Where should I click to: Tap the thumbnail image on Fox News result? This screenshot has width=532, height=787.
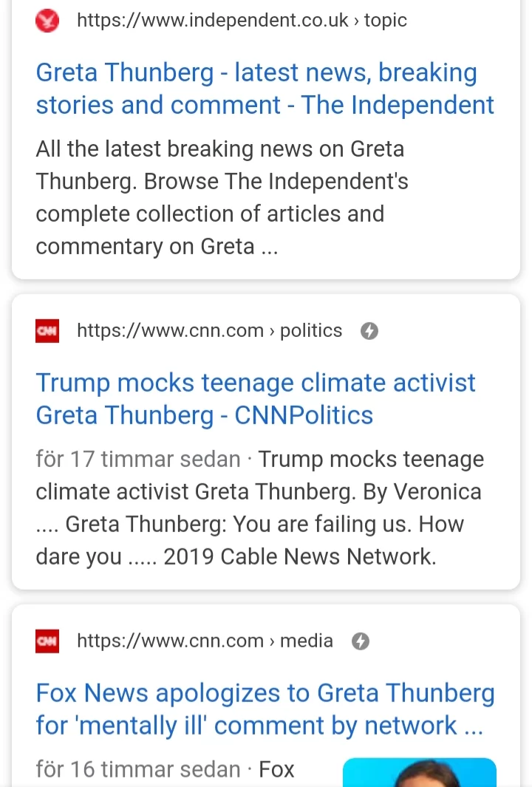420,772
